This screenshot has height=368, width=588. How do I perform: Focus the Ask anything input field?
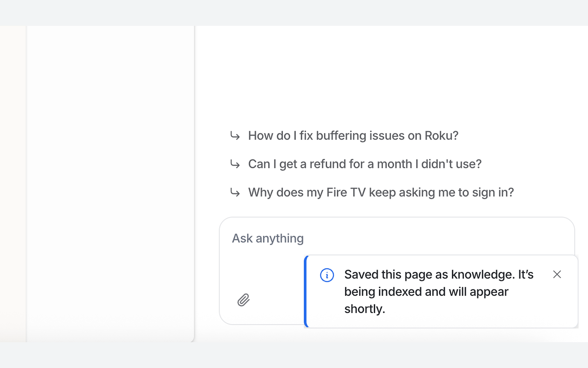coord(397,238)
